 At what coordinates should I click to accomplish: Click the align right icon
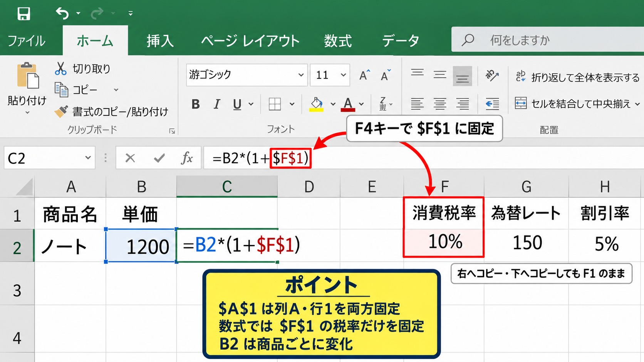click(463, 104)
